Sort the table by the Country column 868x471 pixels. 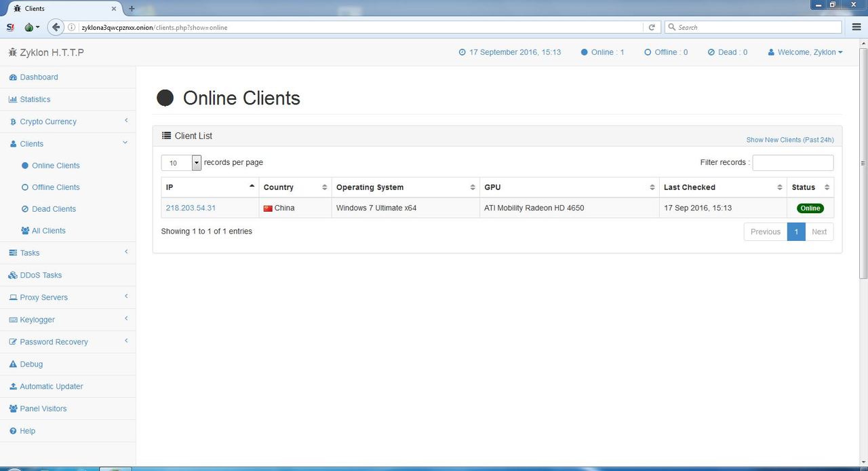pos(295,187)
